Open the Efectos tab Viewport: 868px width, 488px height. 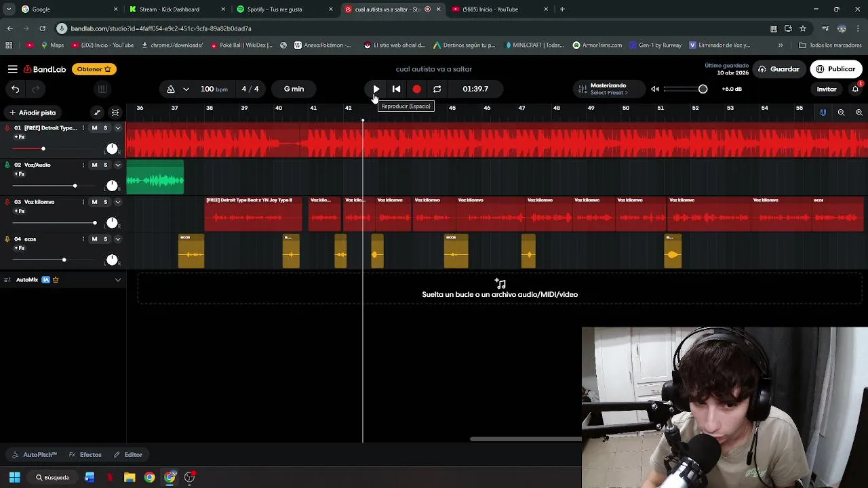tap(85, 455)
